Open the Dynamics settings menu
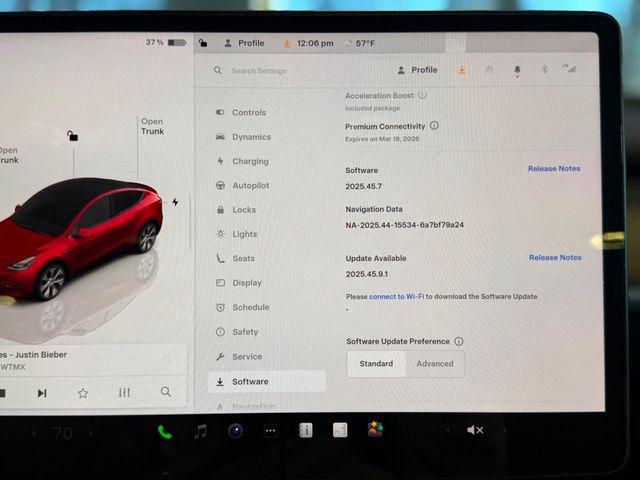Image resolution: width=640 pixels, height=480 pixels. [251, 137]
